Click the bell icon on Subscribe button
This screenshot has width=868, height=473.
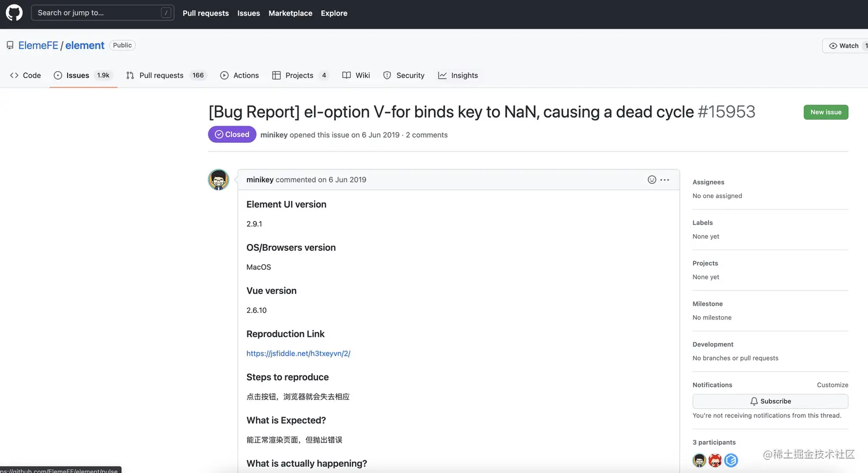[x=754, y=401]
